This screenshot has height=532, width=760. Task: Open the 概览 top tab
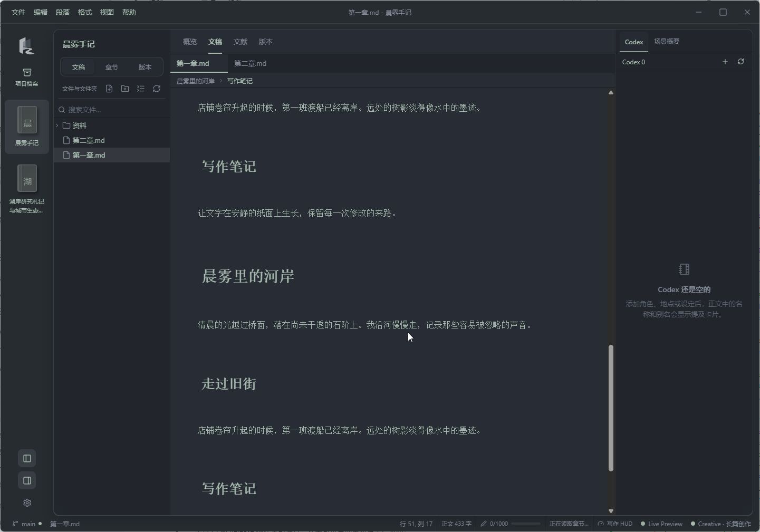click(x=190, y=42)
